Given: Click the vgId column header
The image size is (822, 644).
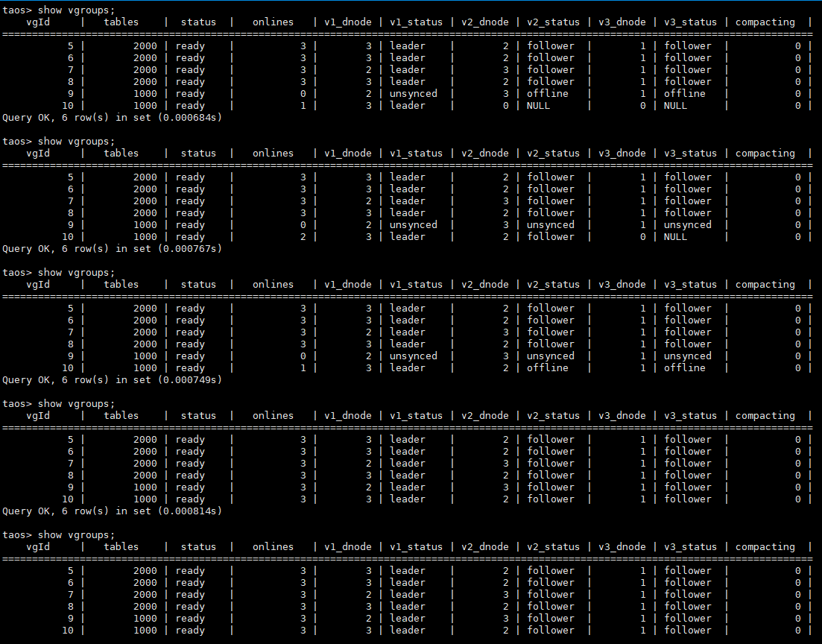Looking at the screenshot, I should click(x=37, y=22).
